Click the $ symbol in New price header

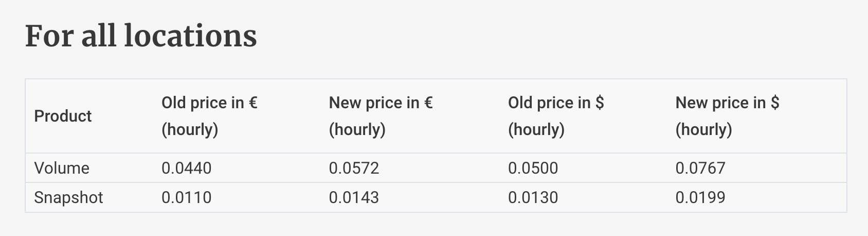(x=774, y=103)
